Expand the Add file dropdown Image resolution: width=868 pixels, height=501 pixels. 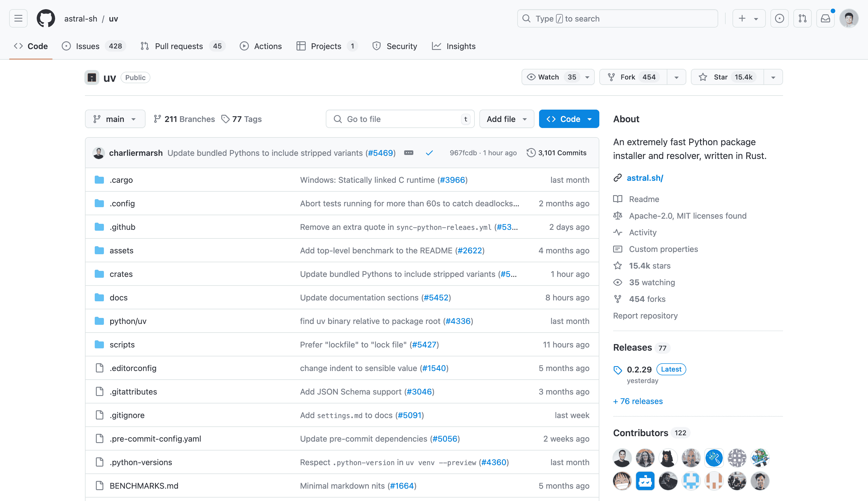point(506,119)
